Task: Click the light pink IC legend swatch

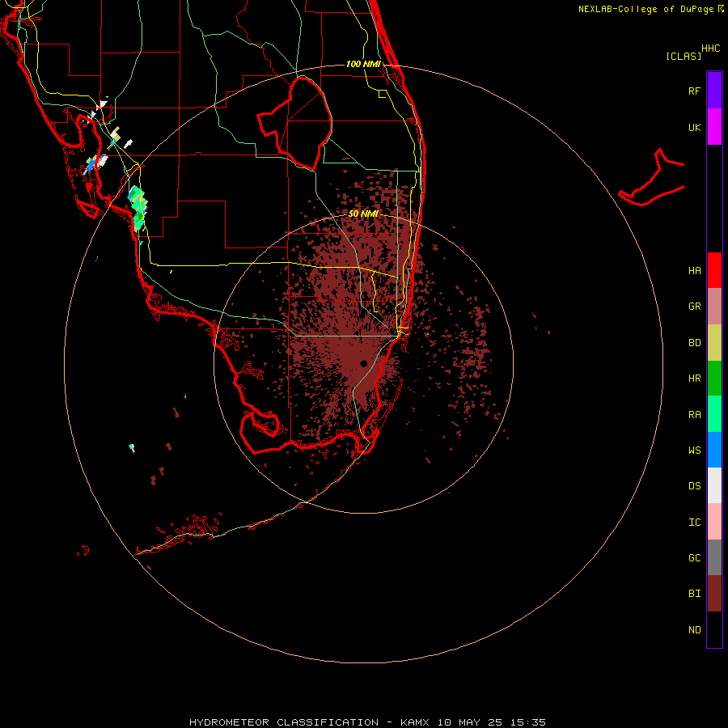Action: (714, 522)
